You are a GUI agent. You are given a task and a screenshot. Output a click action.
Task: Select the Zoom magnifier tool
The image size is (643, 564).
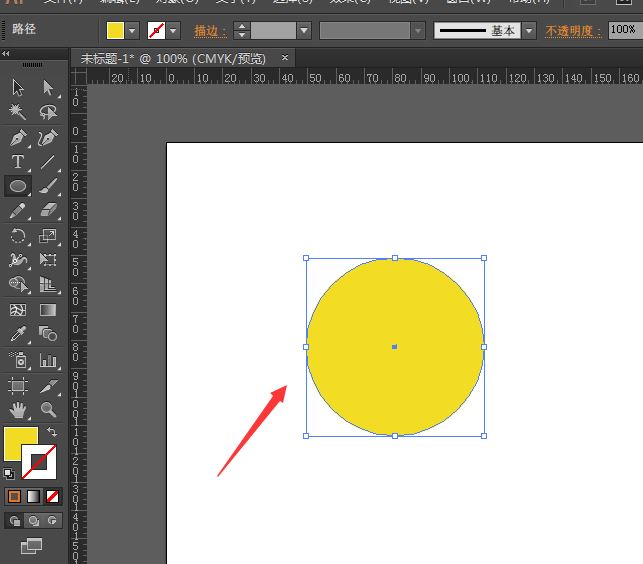click(x=48, y=410)
